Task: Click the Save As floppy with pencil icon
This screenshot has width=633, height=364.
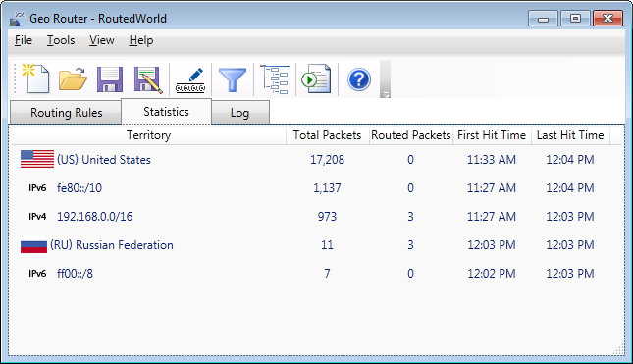Action: 148,79
